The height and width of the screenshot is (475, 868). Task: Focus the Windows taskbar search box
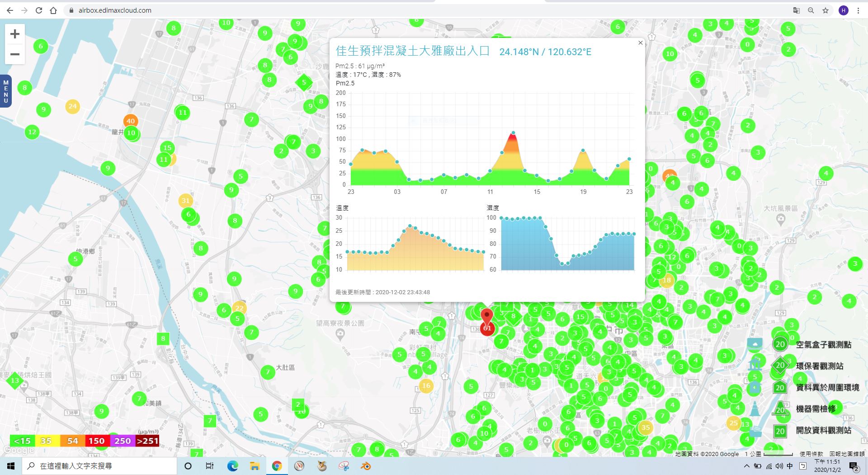99,466
